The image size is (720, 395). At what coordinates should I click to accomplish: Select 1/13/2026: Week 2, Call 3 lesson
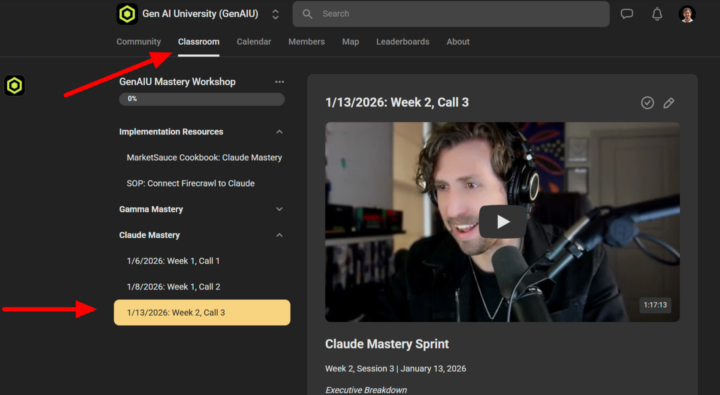point(202,312)
